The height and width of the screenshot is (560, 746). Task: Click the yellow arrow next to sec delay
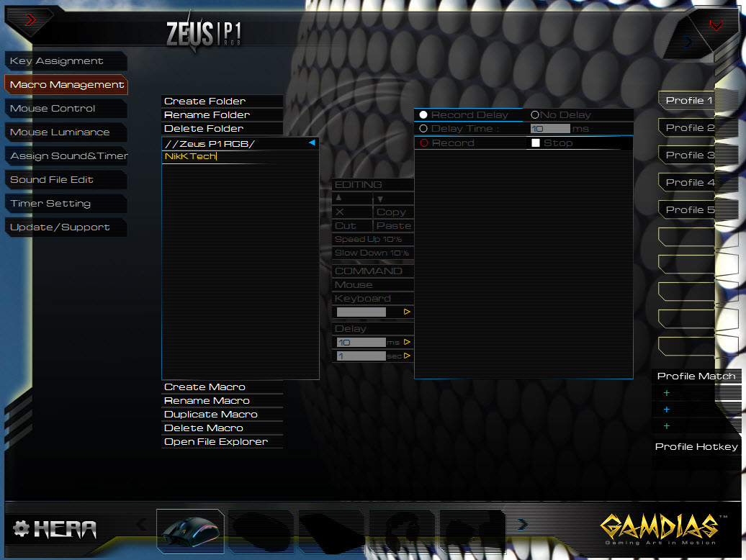(407, 356)
